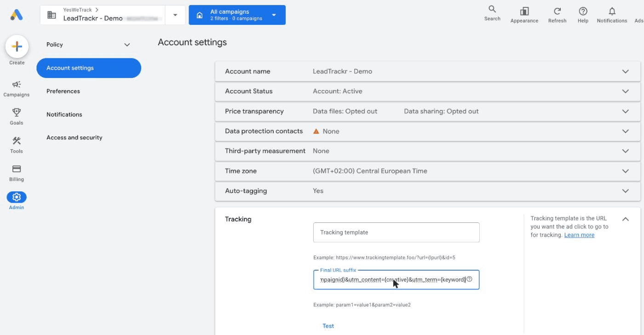Screen dimensions: 644x335
Task: Open Access and security menu item
Action: click(75, 137)
